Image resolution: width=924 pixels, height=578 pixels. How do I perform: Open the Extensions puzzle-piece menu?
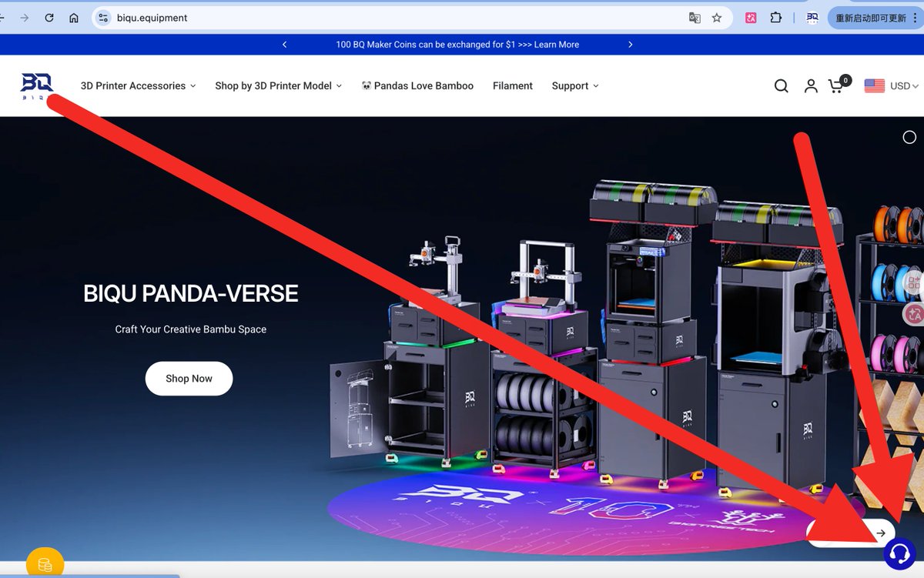tap(776, 18)
